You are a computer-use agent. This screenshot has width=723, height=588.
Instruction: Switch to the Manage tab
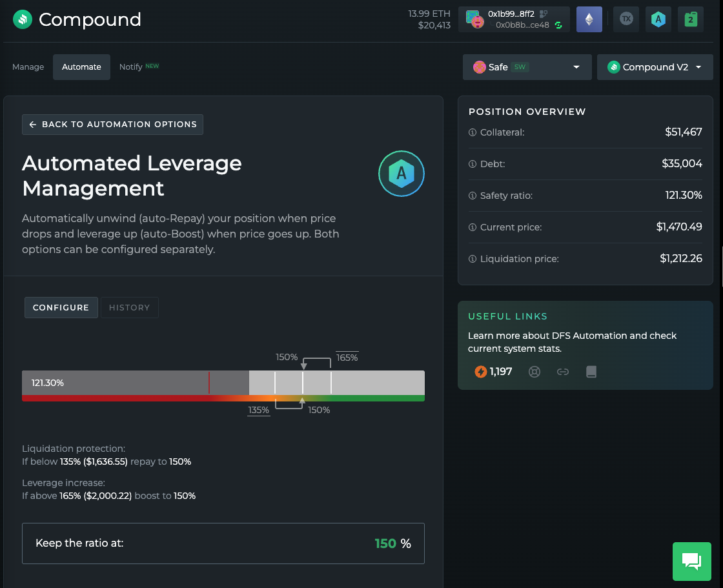point(28,67)
